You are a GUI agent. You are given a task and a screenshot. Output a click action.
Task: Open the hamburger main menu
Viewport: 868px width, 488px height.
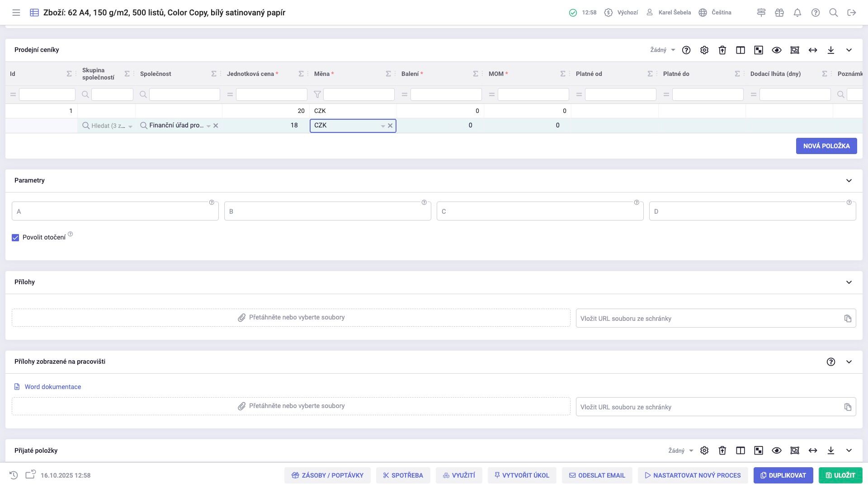click(16, 13)
